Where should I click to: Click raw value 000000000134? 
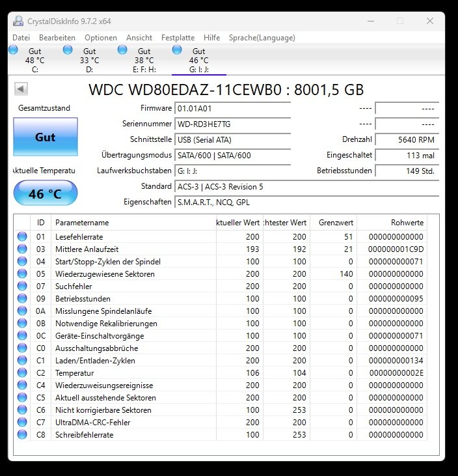click(x=396, y=361)
